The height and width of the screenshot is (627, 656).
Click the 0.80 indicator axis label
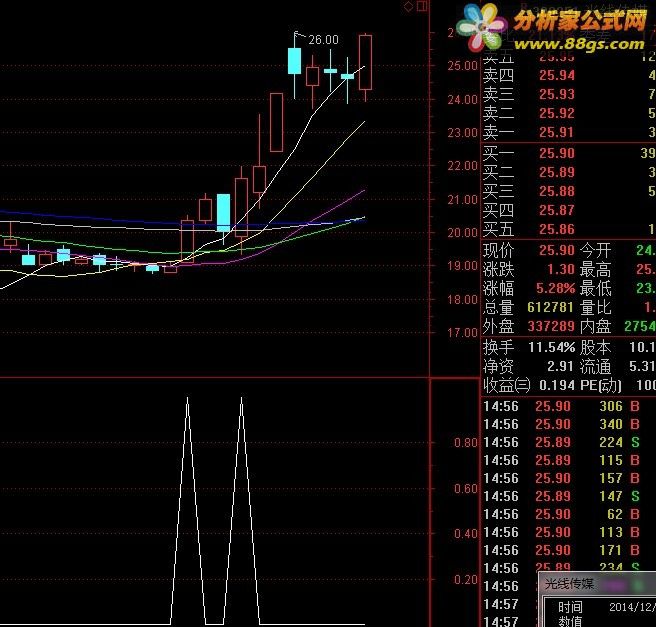tap(466, 443)
